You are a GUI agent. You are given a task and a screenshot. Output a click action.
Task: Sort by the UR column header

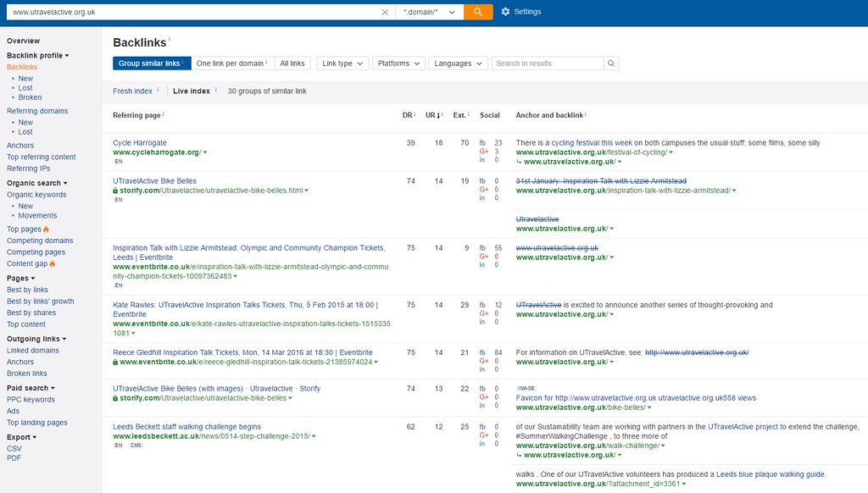coord(433,116)
